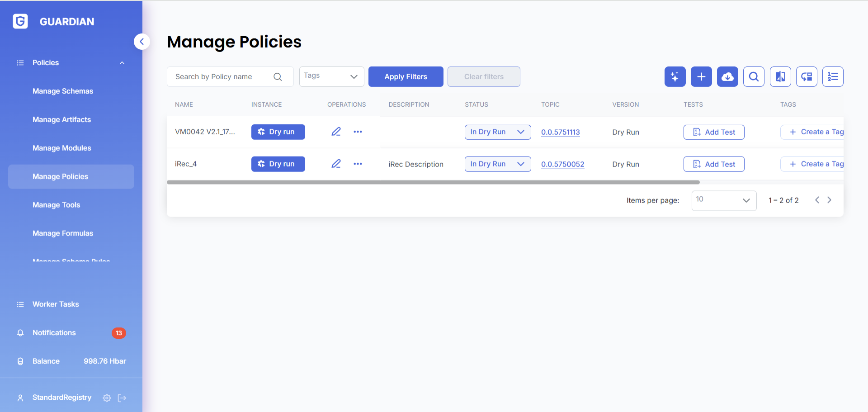Open the Tags filter dropdown
The height and width of the screenshot is (412, 868).
pyautogui.click(x=331, y=77)
